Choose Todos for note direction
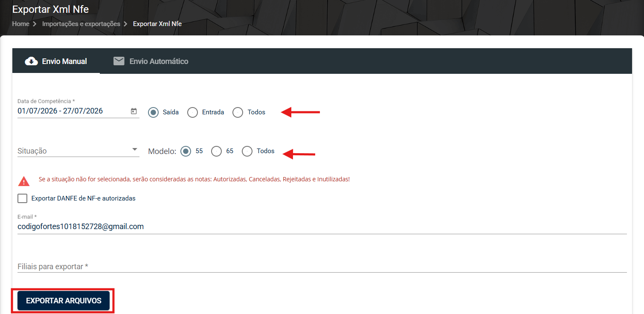Screen dimensions: 644x314 [238, 113]
